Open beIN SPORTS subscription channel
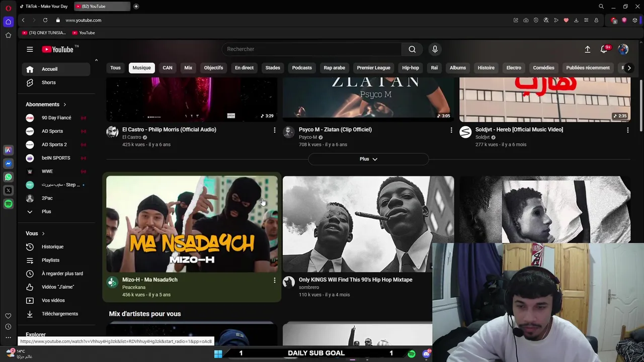Image resolution: width=644 pixels, height=362 pixels. (56, 158)
